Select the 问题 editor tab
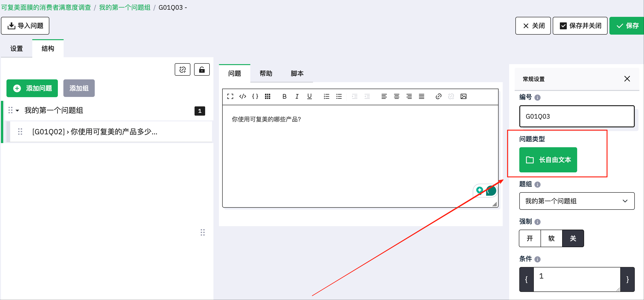Image resolution: width=644 pixels, height=300 pixels. tap(234, 73)
